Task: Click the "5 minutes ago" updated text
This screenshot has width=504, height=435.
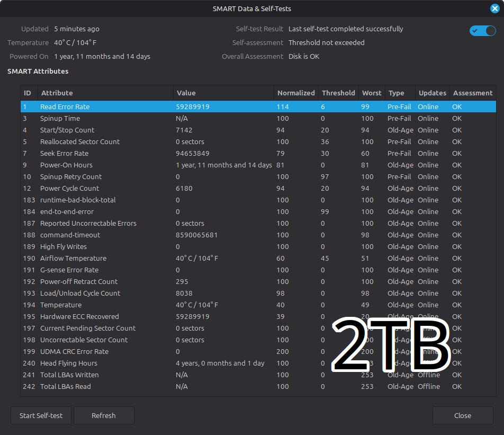Action: pyautogui.click(x=76, y=29)
